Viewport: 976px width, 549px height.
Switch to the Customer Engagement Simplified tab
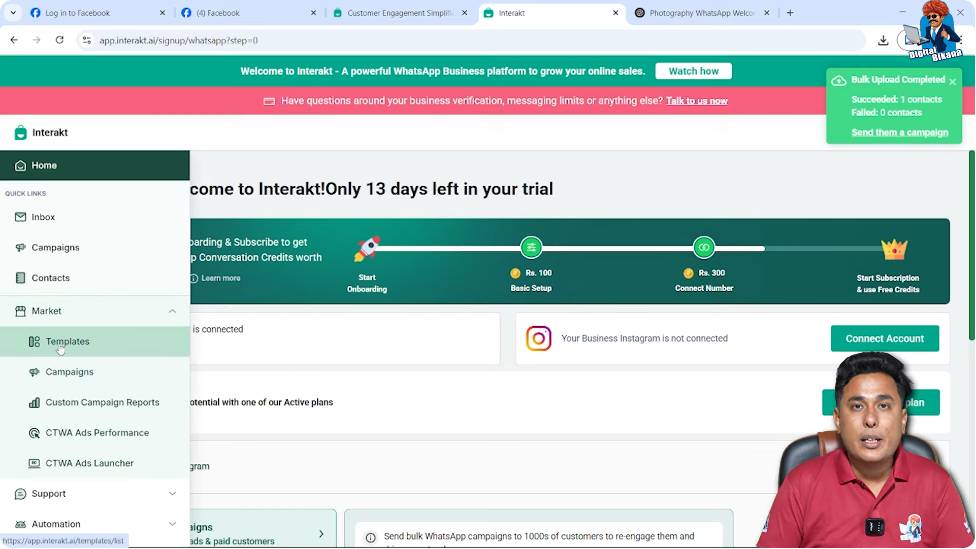click(x=399, y=12)
